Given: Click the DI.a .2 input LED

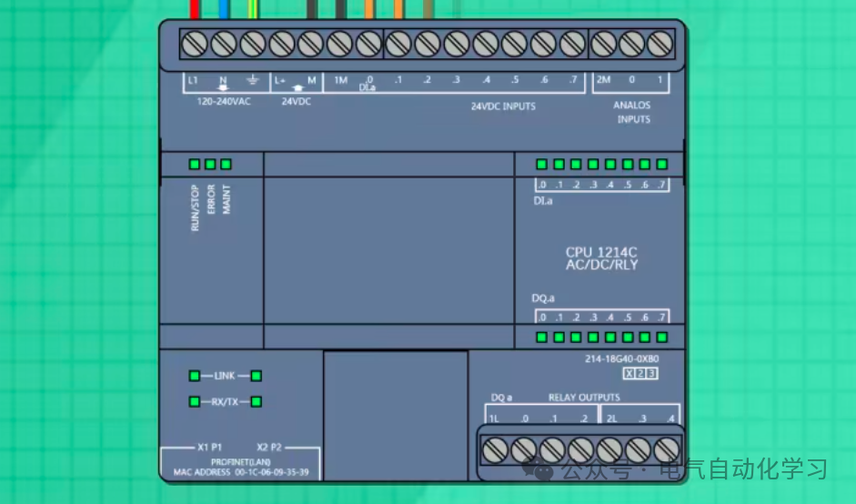Looking at the screenshot, I should point(576,165).
